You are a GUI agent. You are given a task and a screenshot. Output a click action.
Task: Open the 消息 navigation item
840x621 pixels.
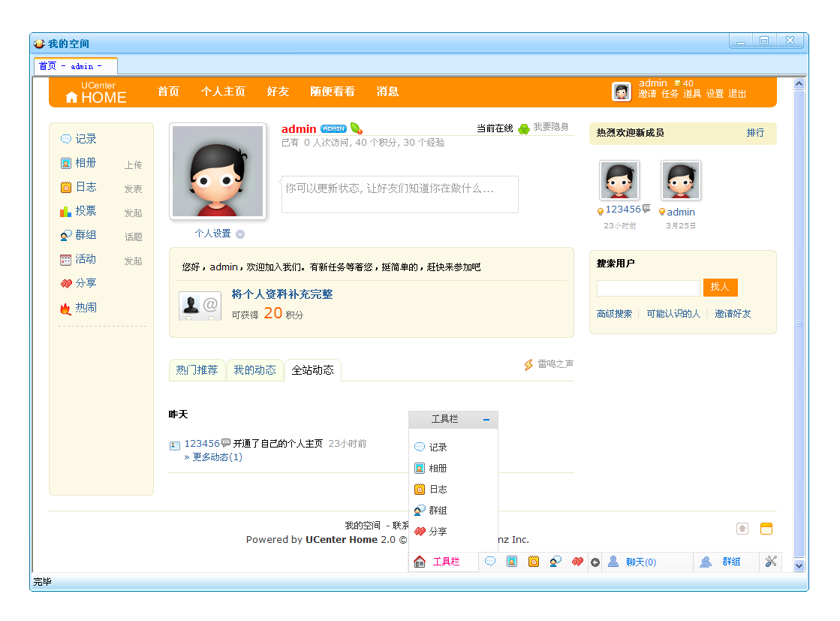point(387,92)
